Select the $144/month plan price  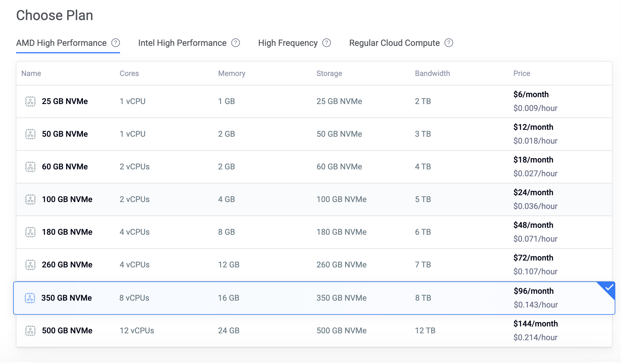(x=535, y=324)
